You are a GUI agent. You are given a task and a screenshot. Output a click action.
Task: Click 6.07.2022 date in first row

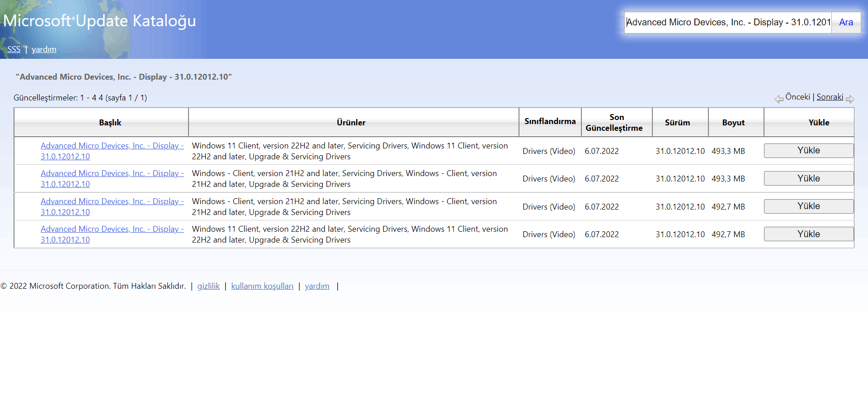pyautogui.click(x=602, y=151)
